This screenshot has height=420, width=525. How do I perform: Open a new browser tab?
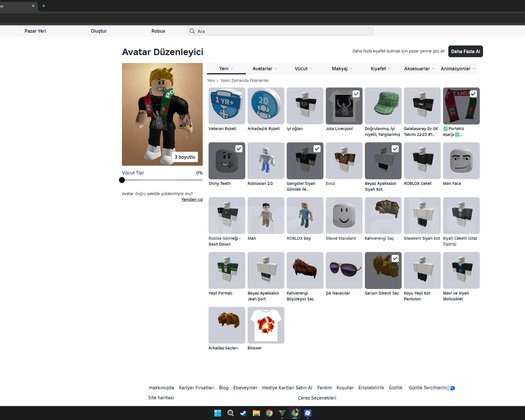pos(44,6)
